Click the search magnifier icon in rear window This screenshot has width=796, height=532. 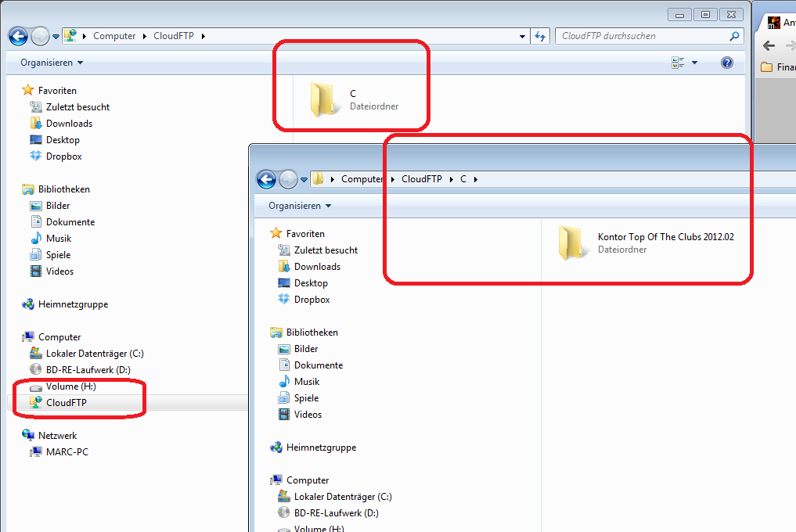pyautogui.click(x=734, y=36)
